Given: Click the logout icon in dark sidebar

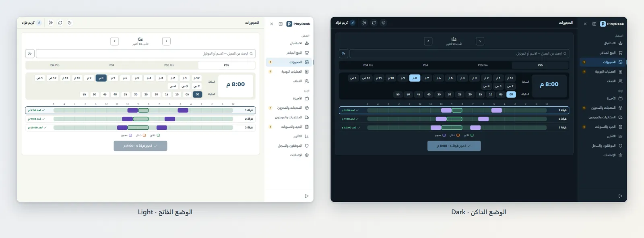Looking at the screenshot, I should [620, 196].
